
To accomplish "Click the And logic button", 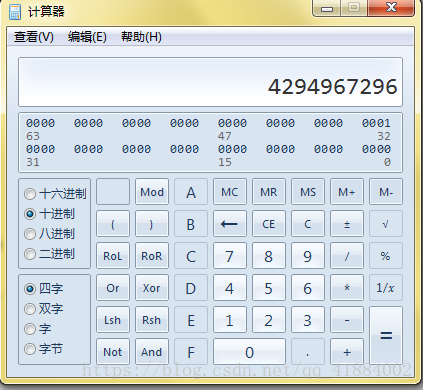I will [x=152, y=352].
